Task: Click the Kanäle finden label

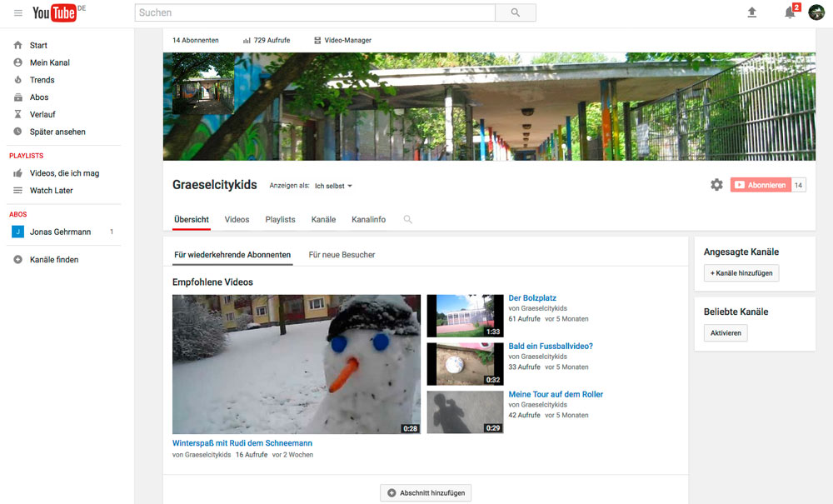Action: [53, 260]
